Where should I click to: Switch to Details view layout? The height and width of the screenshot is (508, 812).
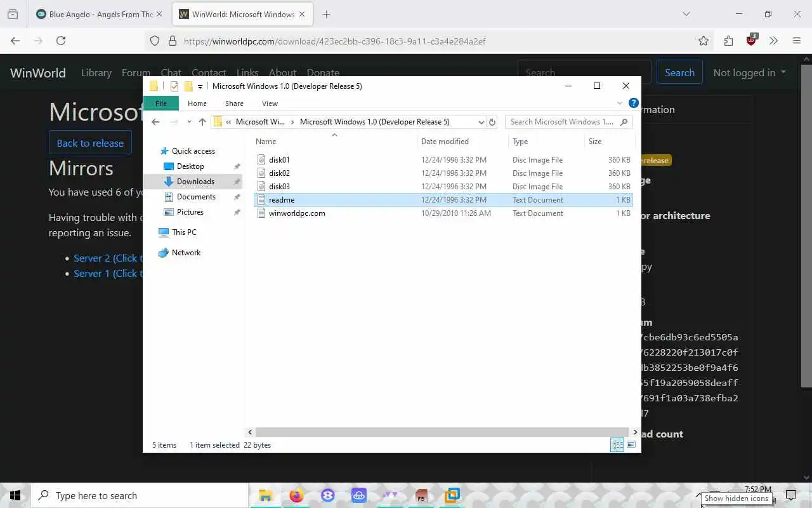click(617, 445)
